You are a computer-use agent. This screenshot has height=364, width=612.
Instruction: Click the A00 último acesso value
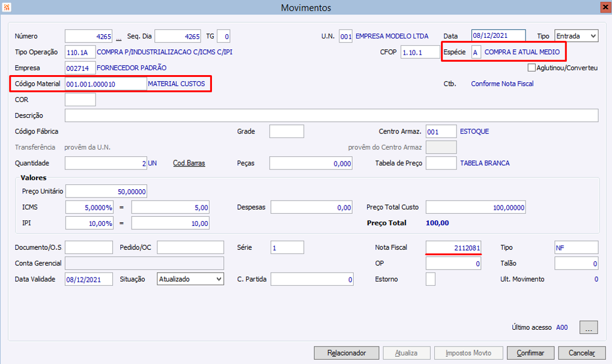tap(562, 327)
